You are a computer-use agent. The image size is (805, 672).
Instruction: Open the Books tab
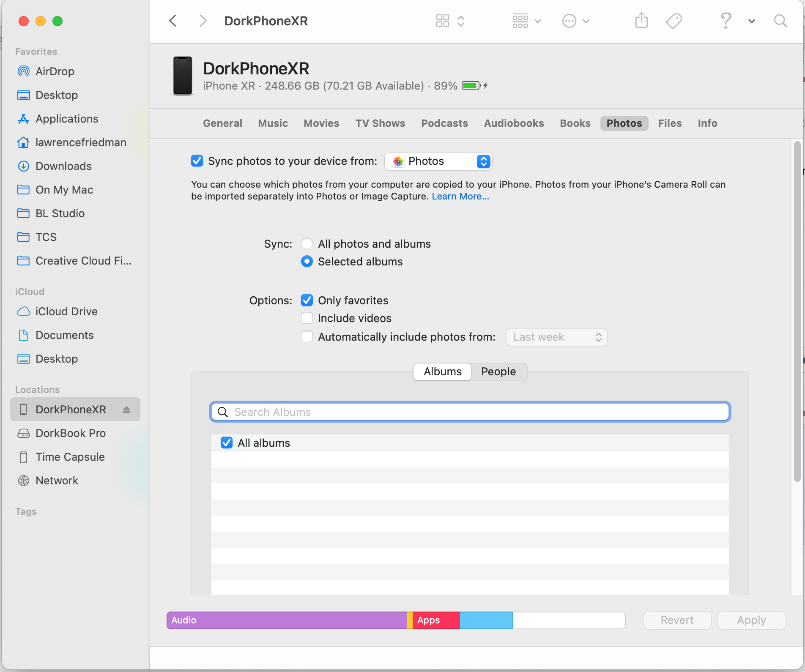[575, 123]
